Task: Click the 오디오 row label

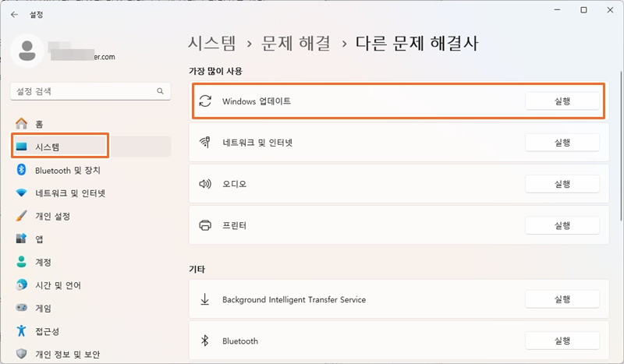Action: coord(235,184)
